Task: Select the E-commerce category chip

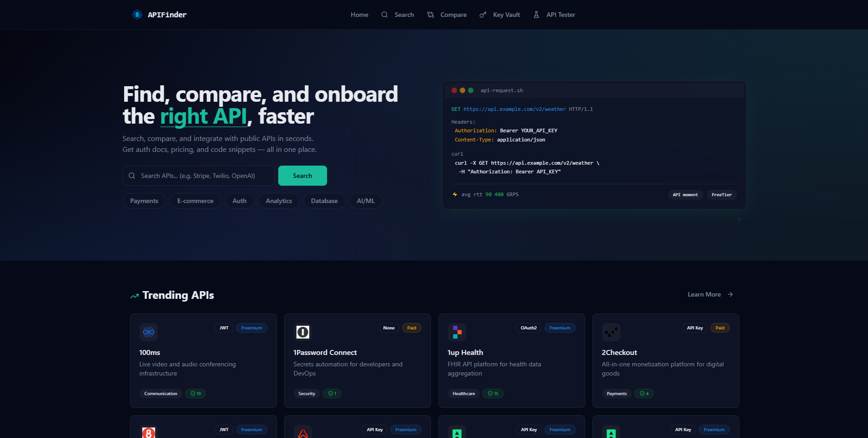Action: point(195,201)
